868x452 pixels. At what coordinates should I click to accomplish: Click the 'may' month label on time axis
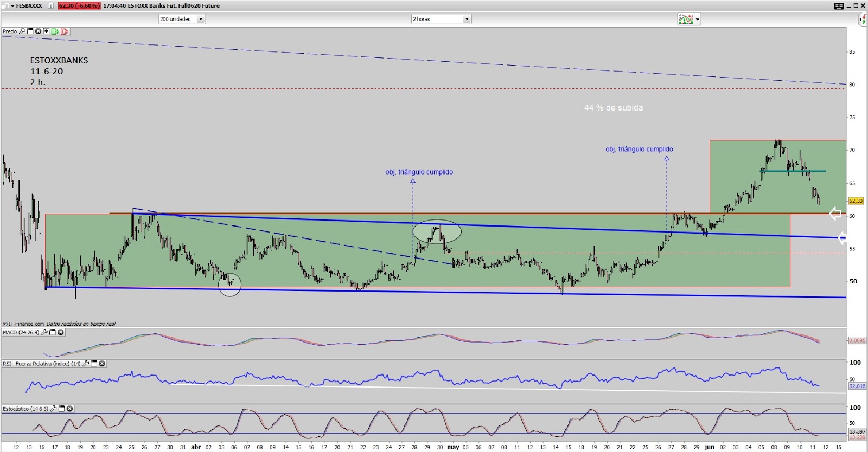tap(453, 447)
